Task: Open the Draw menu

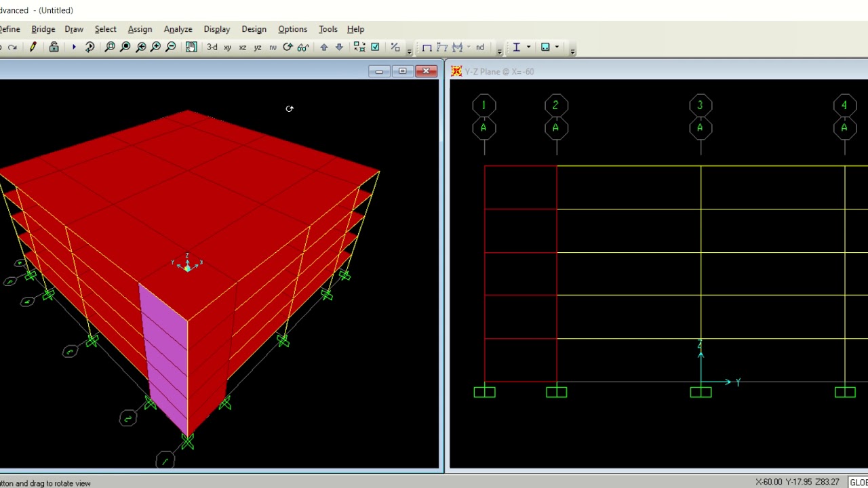Action: pos(74,29)
